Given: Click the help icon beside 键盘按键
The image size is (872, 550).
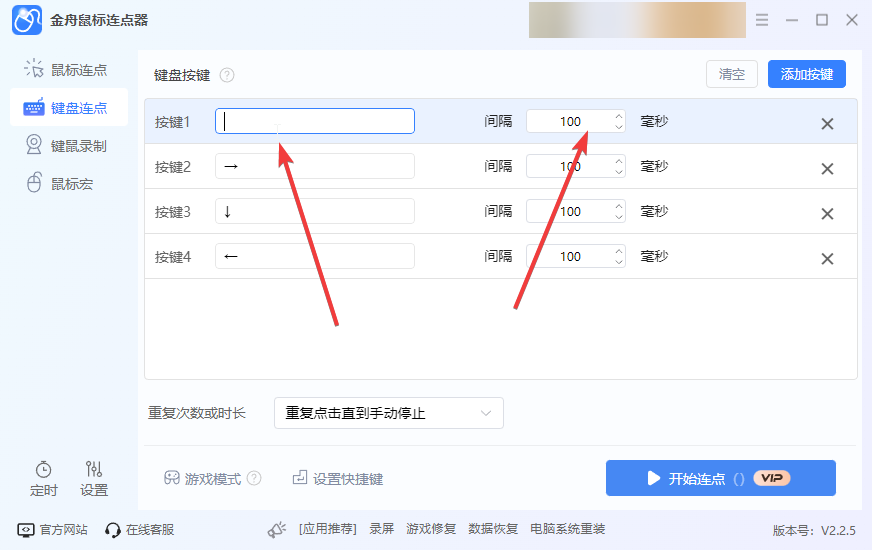Looking at the screenshot, I should click(227, 75).
